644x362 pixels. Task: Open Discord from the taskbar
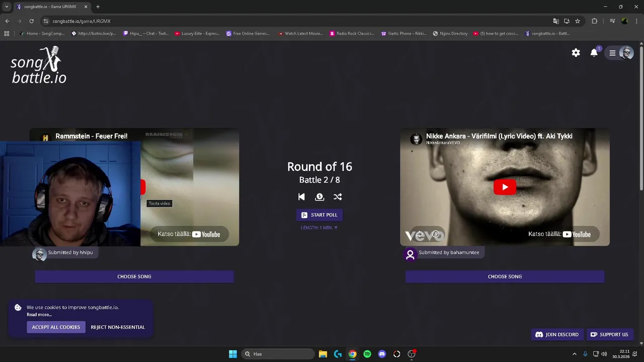point(382,354)
